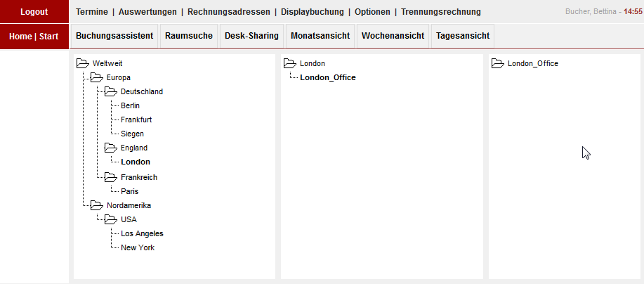Click the London label in middle panel
Viewport: 644px width, 284px height.
[x=313, y=64]
